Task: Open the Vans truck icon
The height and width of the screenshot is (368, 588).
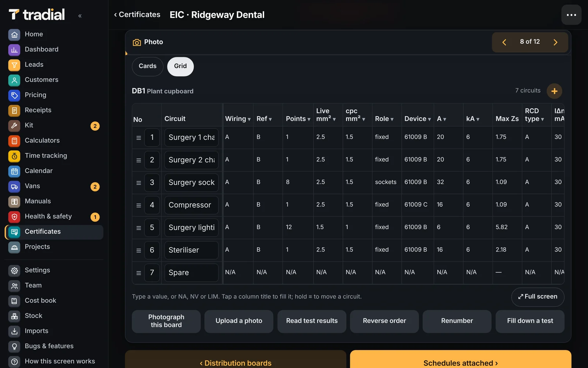Action: coord(14,186)
